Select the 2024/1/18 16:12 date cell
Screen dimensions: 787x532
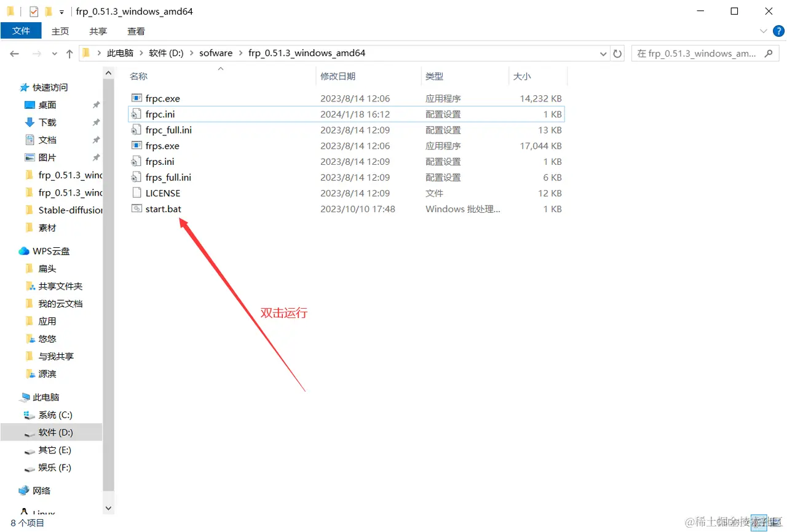tap(355, 114)
